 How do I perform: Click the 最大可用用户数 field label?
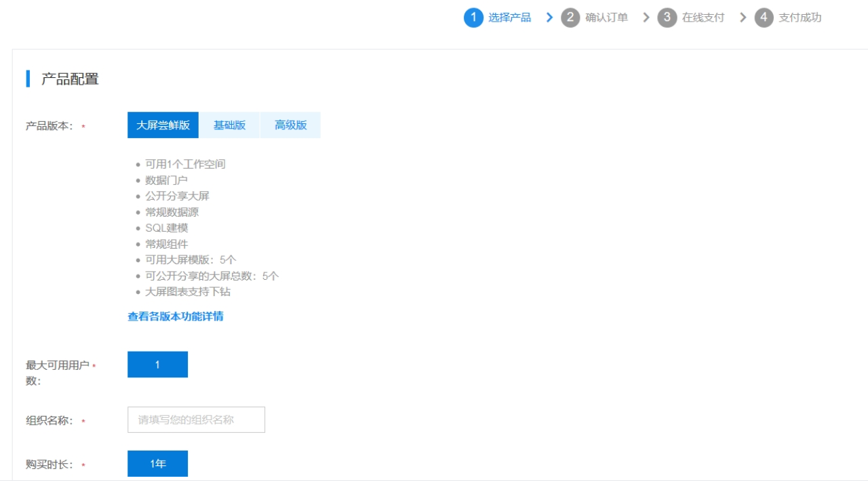coord(58,373)
